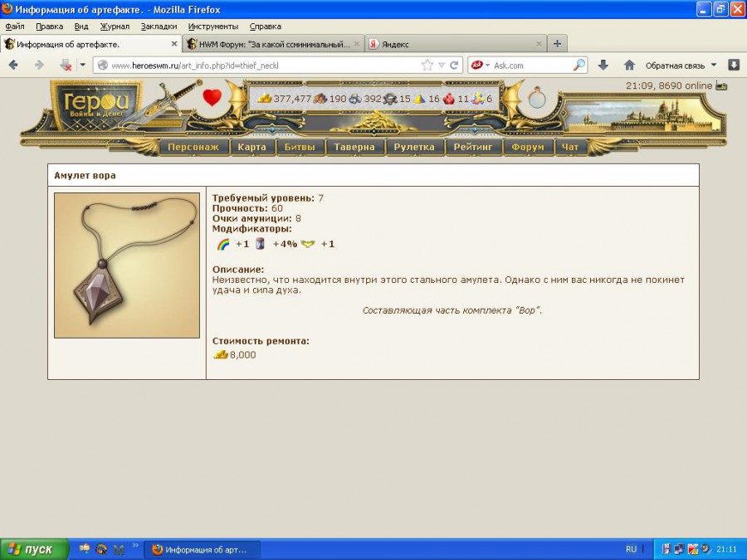Expand the Обратная связь dropdown
The height and width of the screenshot is (560, 747).
(x=713, y=65)
